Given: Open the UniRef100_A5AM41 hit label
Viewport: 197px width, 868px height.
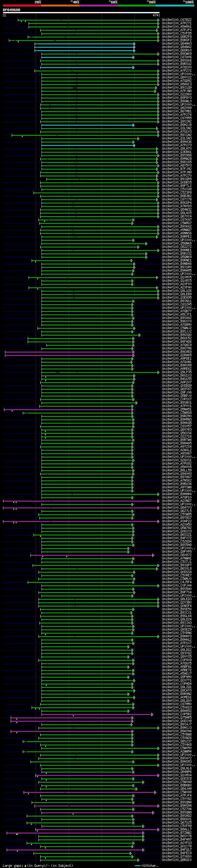Looking at the screenshot, I should [177, 26].
